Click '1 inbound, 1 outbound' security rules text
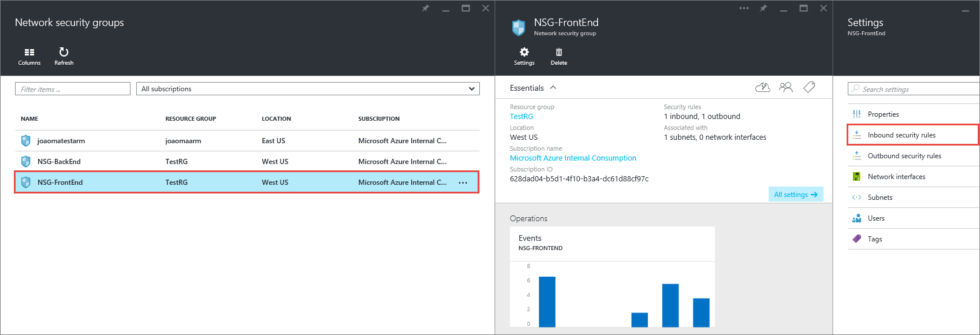Screen dimensions: 980x335 tap(702, 116)
